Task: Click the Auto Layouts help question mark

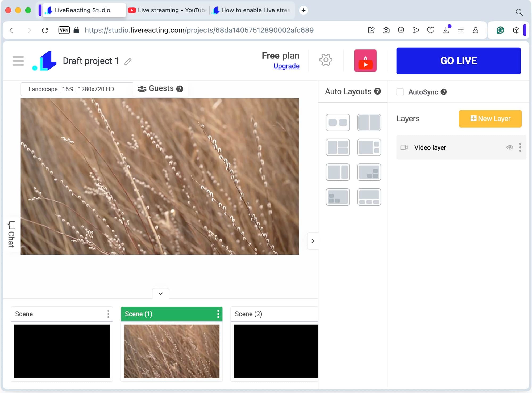Action: point(377,91)
